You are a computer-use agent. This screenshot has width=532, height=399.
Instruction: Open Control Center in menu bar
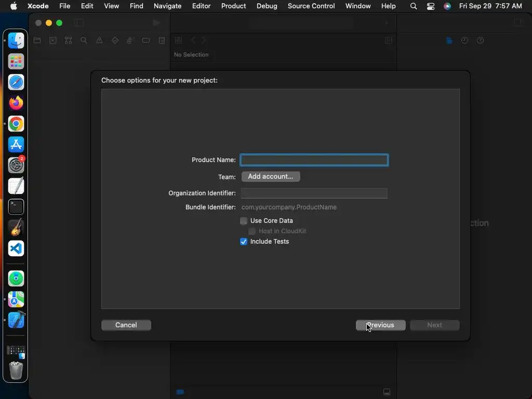431,6
